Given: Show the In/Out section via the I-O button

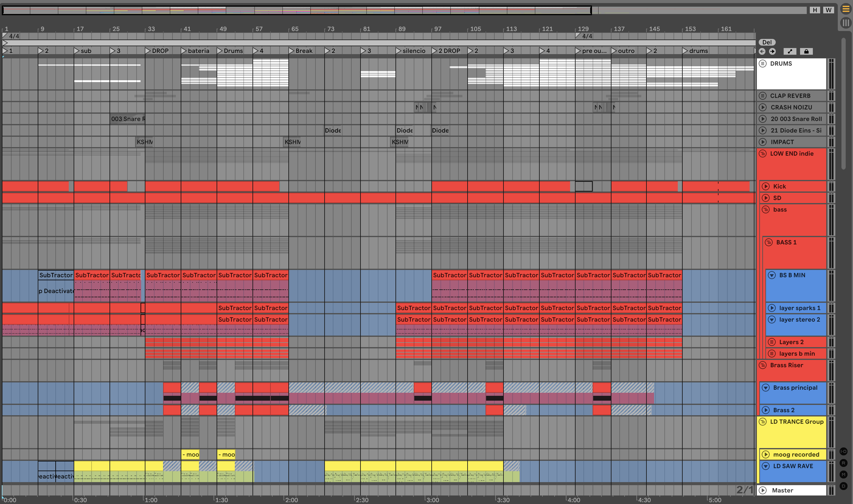Looking at the screenshot, I should 844,451.
